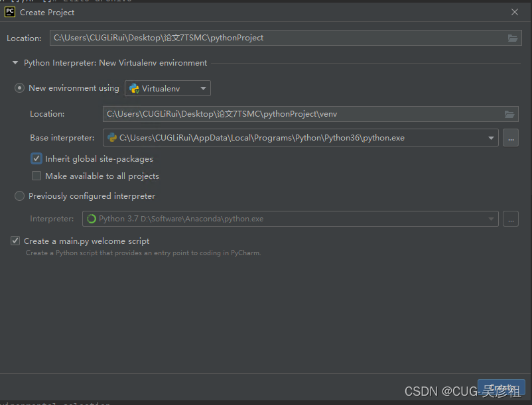Select Previously configured interpreter radio button
This screenshot has height=405, width=532.
(x=19, y=196)
